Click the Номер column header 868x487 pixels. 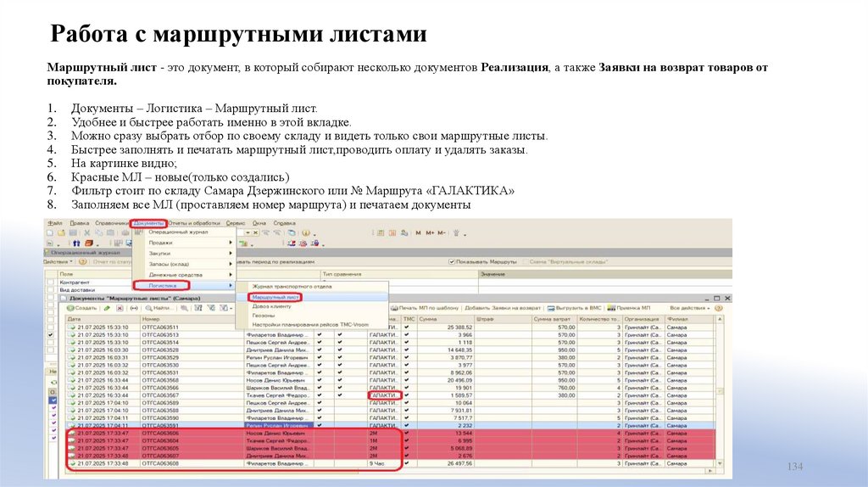click(192, 319)
